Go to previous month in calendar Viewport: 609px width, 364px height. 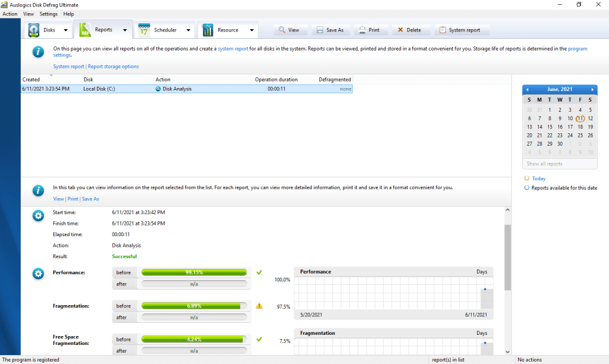click(x=527, y=89)
